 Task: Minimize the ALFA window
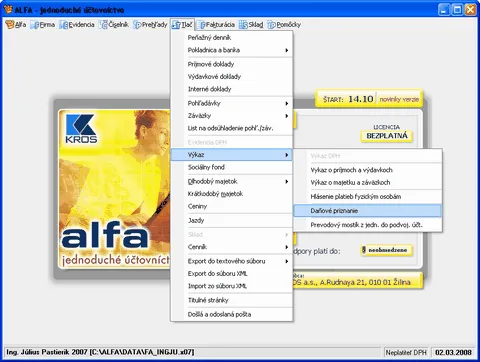click(444, 10)
